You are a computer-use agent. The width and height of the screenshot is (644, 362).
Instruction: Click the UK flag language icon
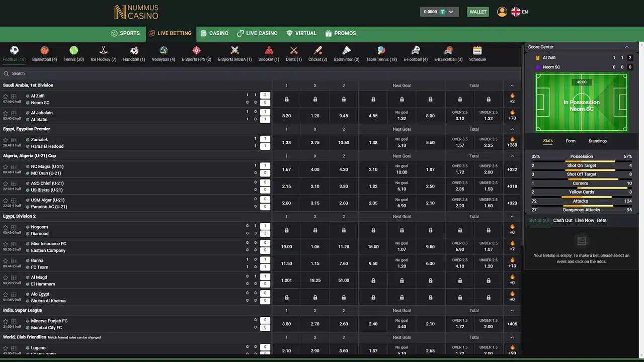pos(516,12)
